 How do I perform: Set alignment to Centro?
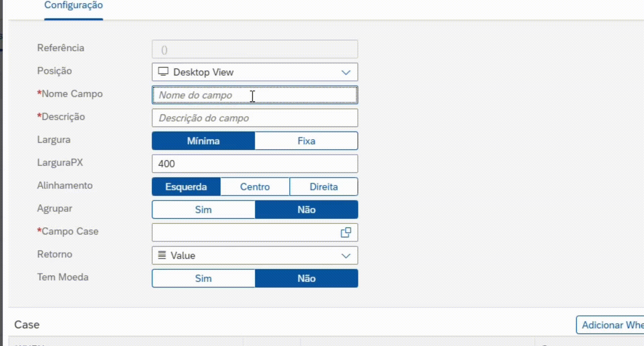coord(255,187)
